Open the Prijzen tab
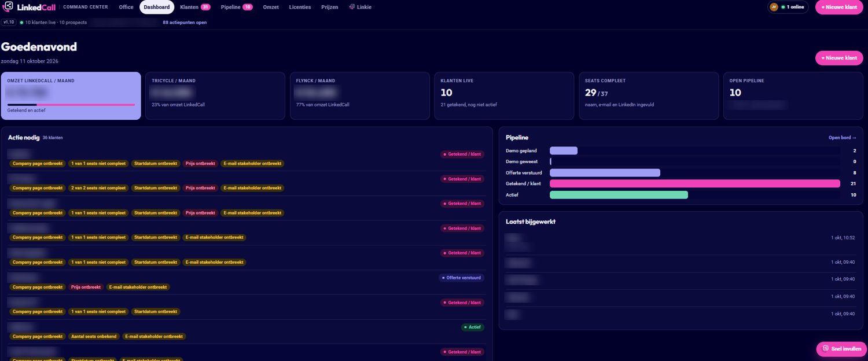The width and height of the screenshot is (868, 361). point(330,7)
